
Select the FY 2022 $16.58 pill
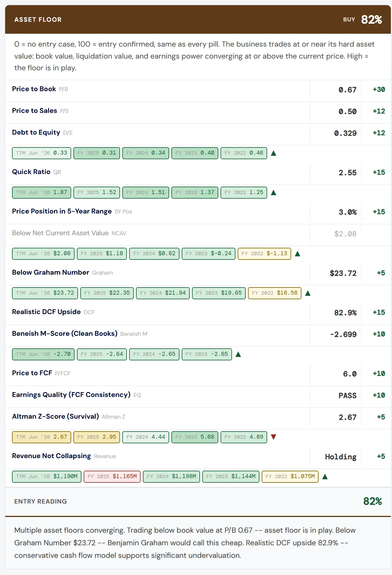pyautogui.click(x=275, y=293)
